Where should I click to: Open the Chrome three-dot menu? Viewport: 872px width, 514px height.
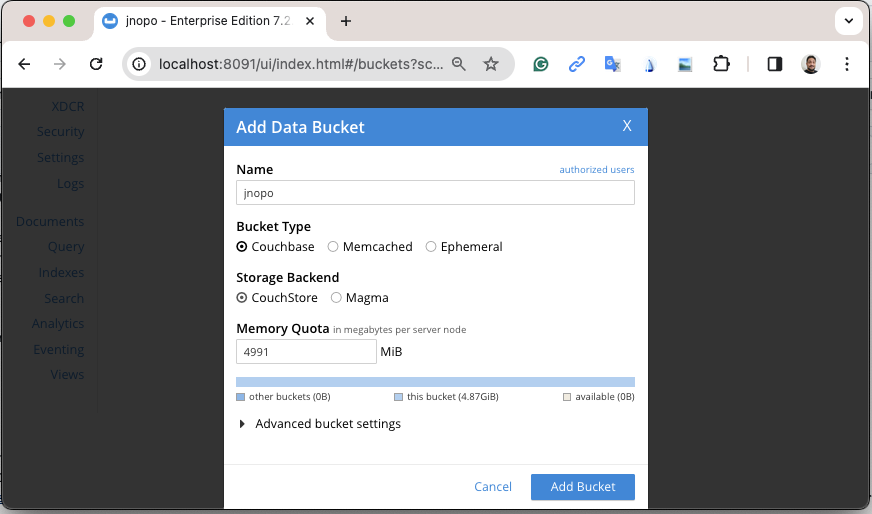pyautogui.click(x=846, y=64)
